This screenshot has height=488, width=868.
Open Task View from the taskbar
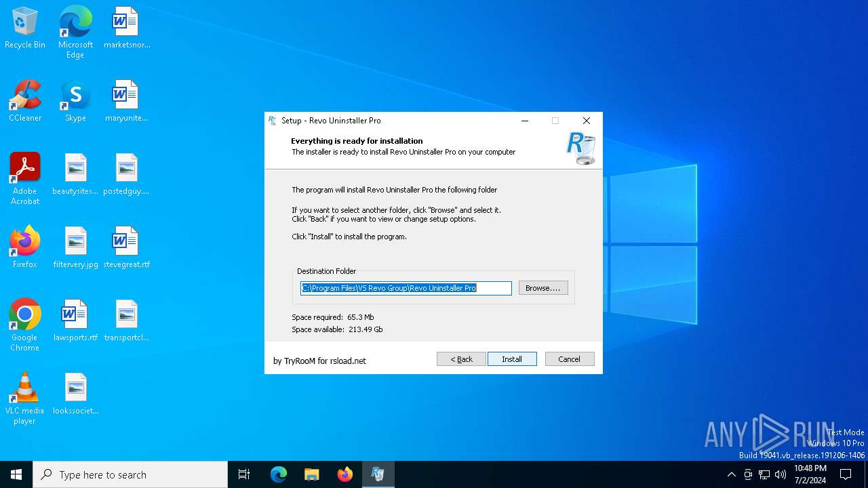[x=244, y=474]
